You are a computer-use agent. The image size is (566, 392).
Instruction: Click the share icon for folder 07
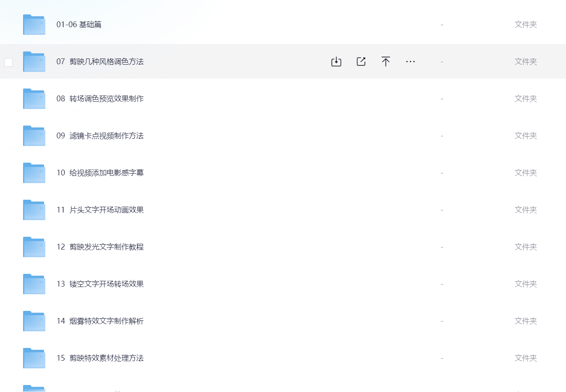[361, 62]
